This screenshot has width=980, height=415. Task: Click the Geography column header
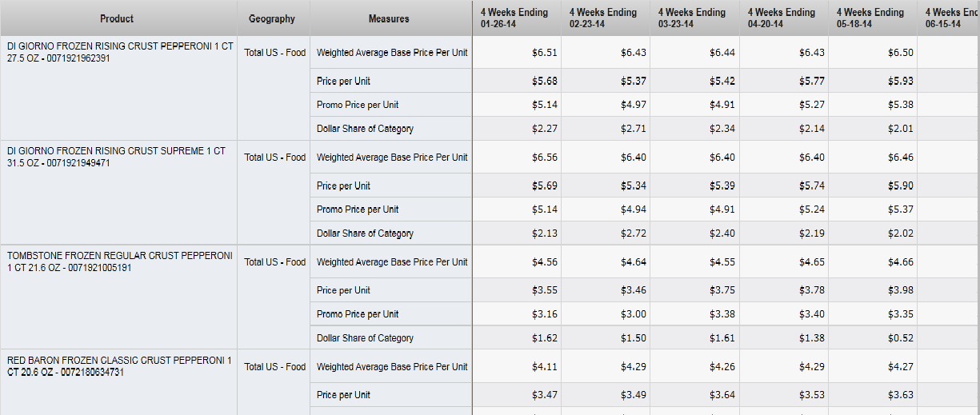[x=272, y=18]
